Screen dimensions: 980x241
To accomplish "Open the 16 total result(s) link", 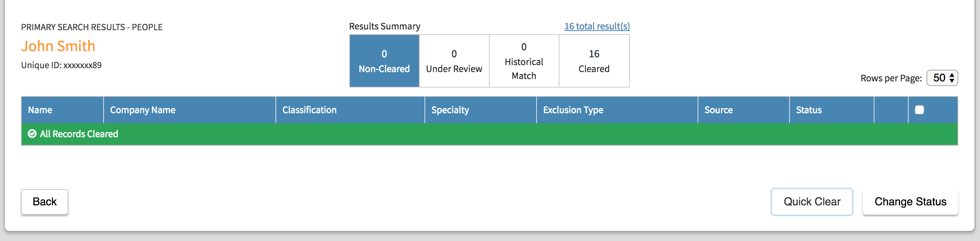I will point(597,26).
